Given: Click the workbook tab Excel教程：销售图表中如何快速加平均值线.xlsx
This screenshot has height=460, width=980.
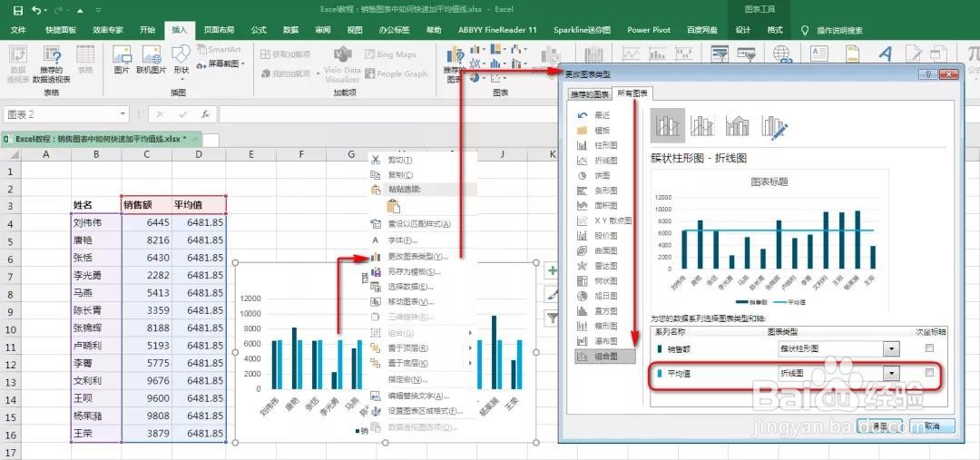Looking at the screenshot, I should 101,139.
